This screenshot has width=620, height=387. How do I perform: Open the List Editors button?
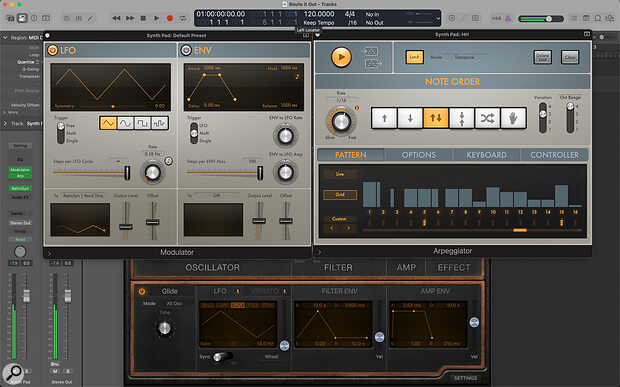(x=574, y=18)
